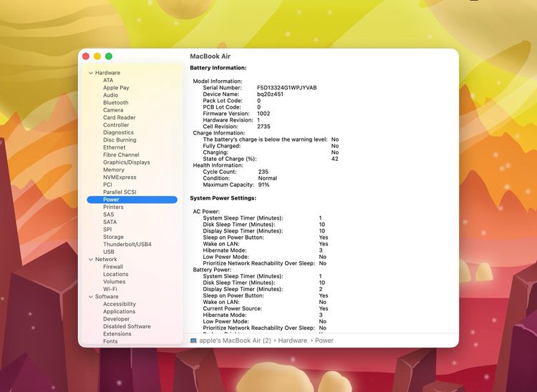
Task: Open Parallel SCSI entry
Action: click(120, 192)
